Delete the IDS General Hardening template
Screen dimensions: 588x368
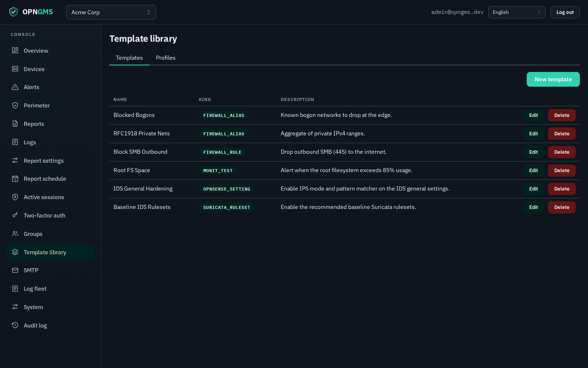click(x=561, y=189)
